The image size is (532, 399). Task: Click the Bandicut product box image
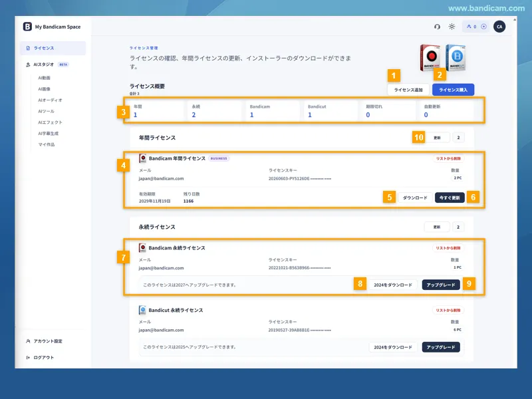(x=456, y=57)
